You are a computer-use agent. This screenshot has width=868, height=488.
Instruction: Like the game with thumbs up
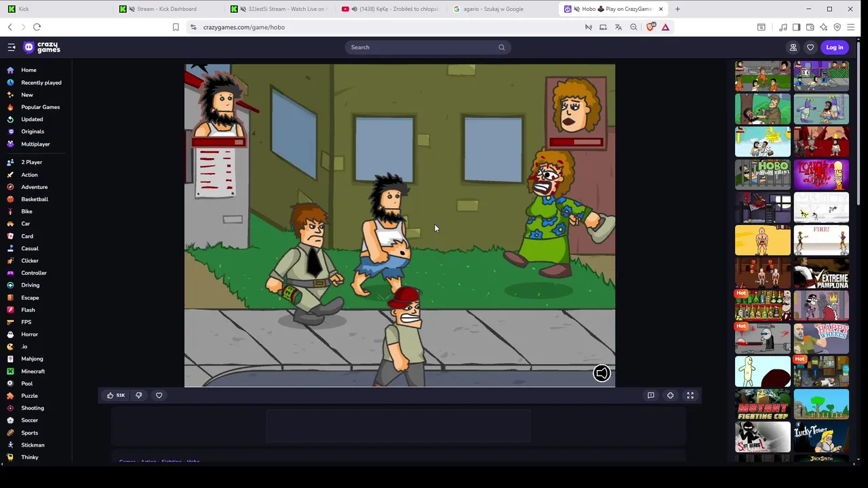click(x=116, y=395)
